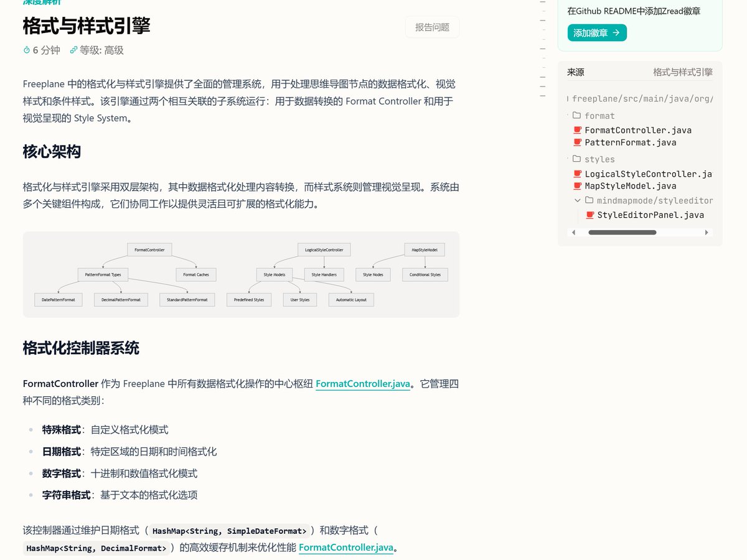
Task: Click 在Github README中添加Zread徽章 text
Action: pos(634,11)
